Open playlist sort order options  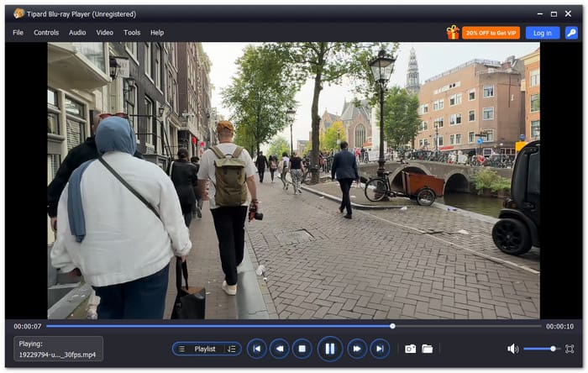pos(232,349)
